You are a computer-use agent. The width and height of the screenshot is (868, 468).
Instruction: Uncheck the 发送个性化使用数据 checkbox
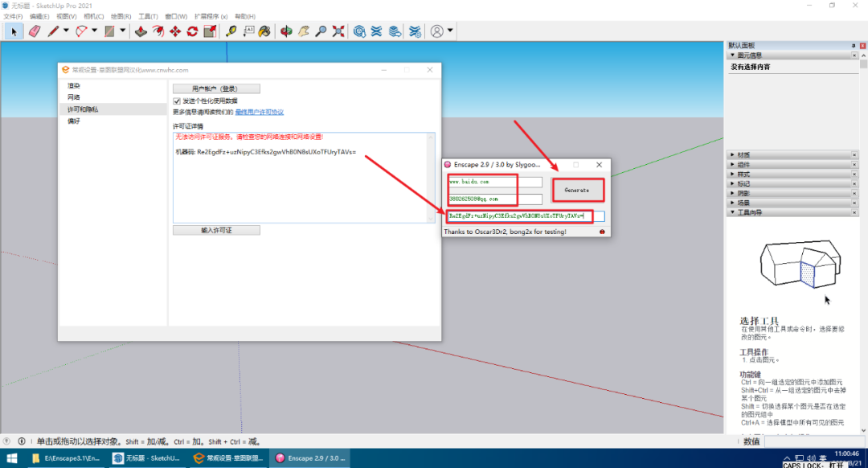[x=177, y=101]
